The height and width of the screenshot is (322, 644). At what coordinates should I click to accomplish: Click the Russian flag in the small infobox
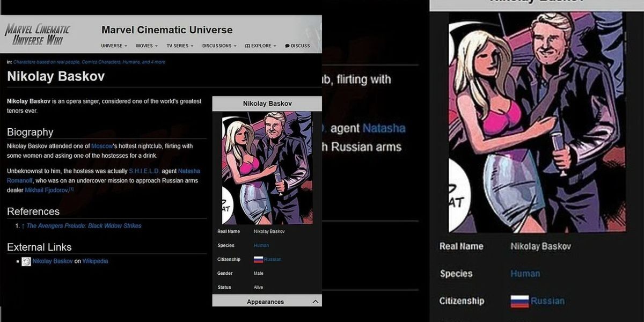258,259
